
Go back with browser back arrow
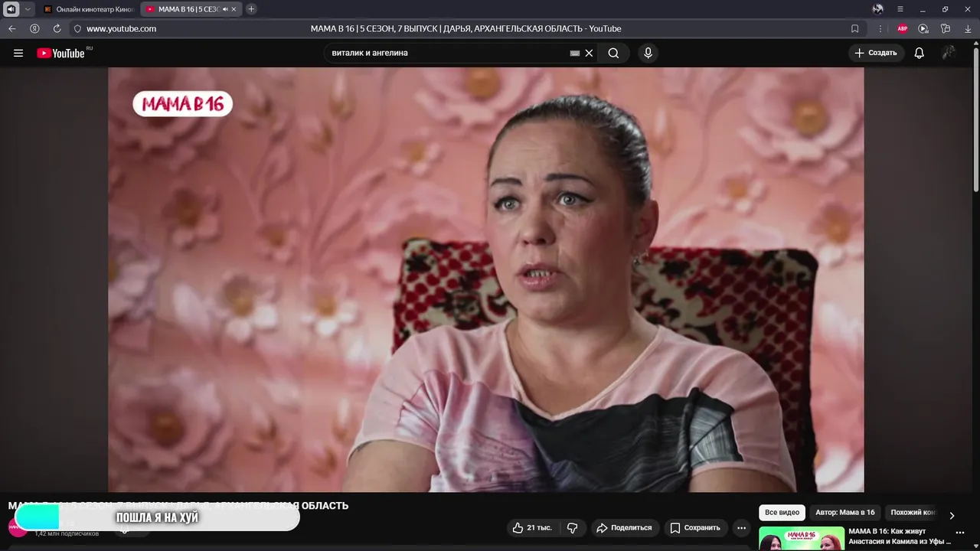(x=12, y=28)
